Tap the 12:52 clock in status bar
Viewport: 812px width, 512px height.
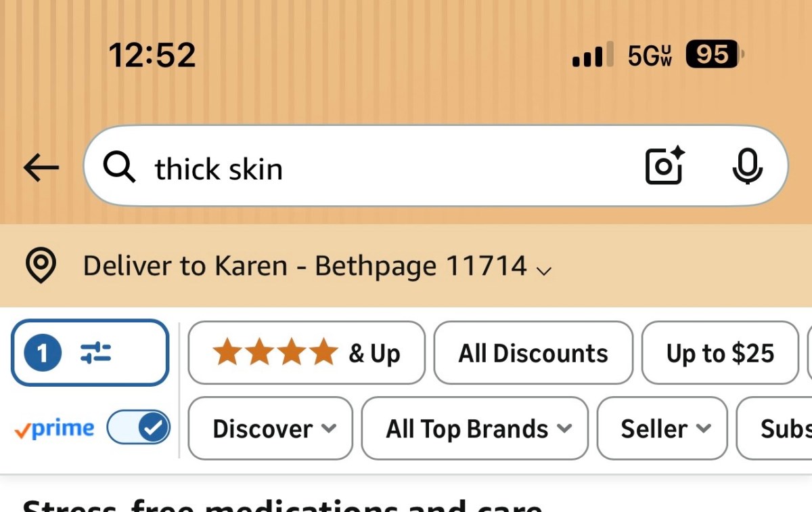tap(152, 55)
